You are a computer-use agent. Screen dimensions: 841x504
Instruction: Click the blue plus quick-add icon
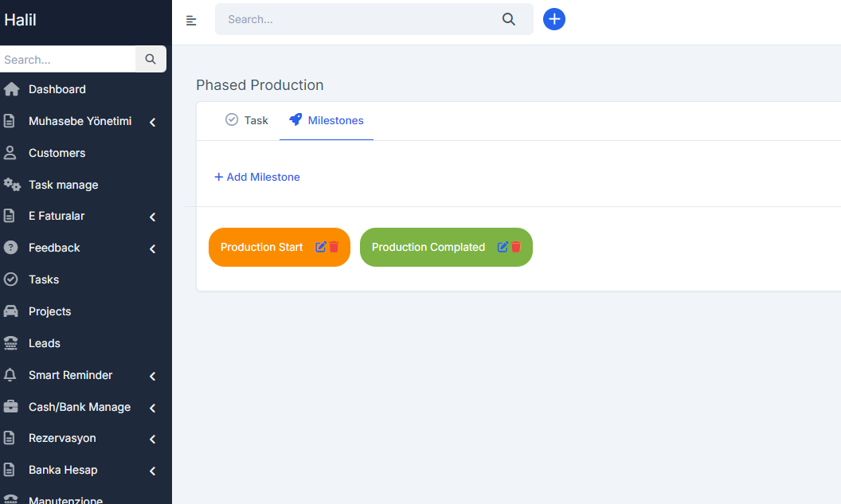(554, 19)
